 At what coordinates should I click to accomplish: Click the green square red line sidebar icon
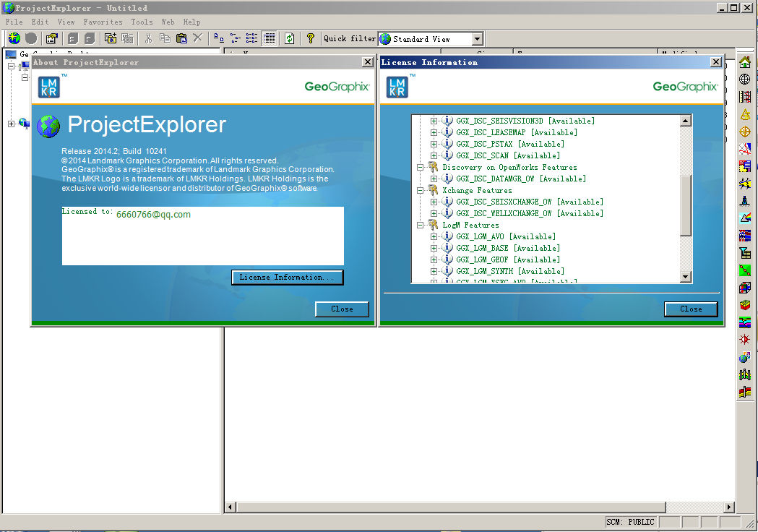tap(745, 270)
